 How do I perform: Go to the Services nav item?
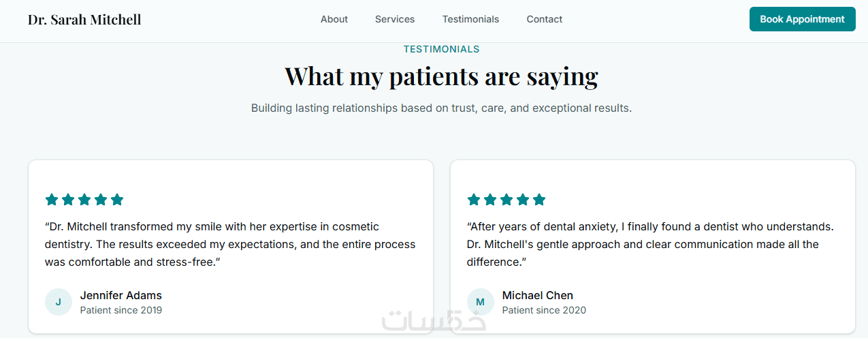395,19
